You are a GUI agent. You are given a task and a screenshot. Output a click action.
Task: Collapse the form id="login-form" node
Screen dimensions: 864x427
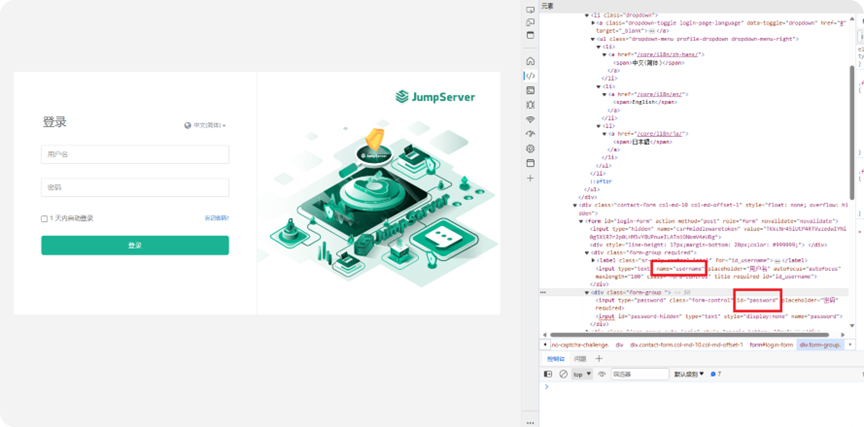[x=581, y=221]
